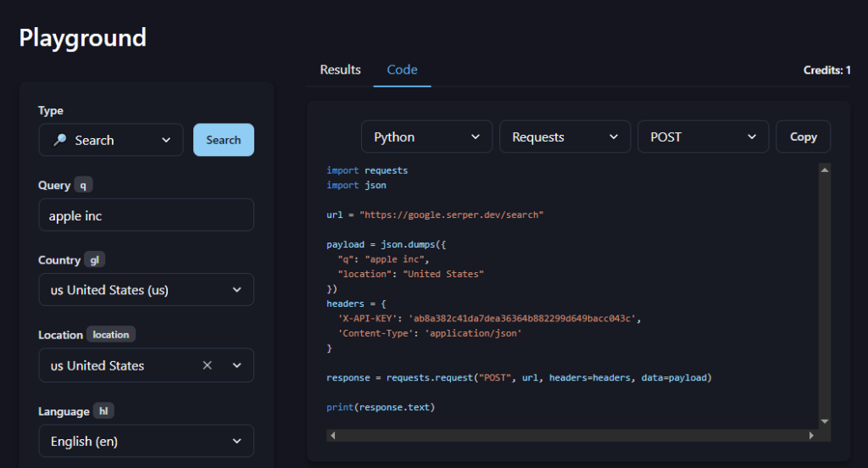Image resolution: width=868 pixels, height=468 pixels.
Task: Click the serper.dev search URL string in code
Action: point(451,214)
